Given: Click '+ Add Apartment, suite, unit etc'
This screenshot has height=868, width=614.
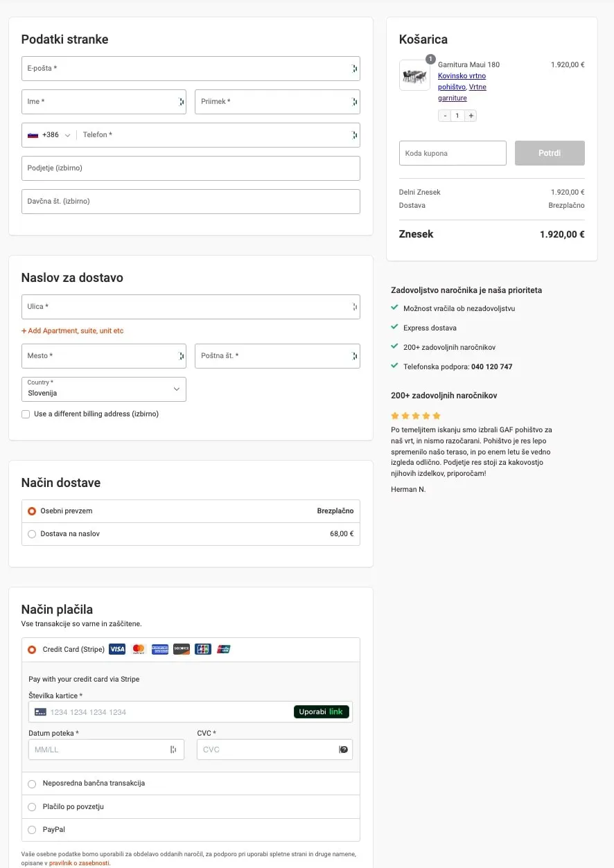Looking at the screenshot, I should pos(72,331).
